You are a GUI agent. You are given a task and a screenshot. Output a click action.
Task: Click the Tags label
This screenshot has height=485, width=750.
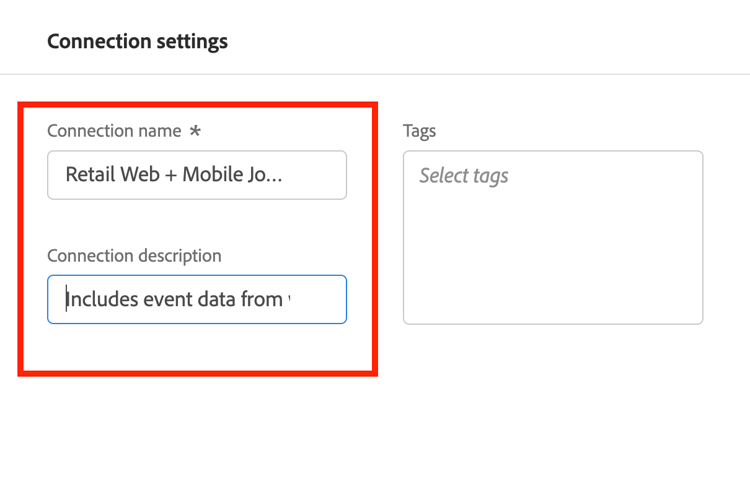pyautogui.click(x=419, y=131)
